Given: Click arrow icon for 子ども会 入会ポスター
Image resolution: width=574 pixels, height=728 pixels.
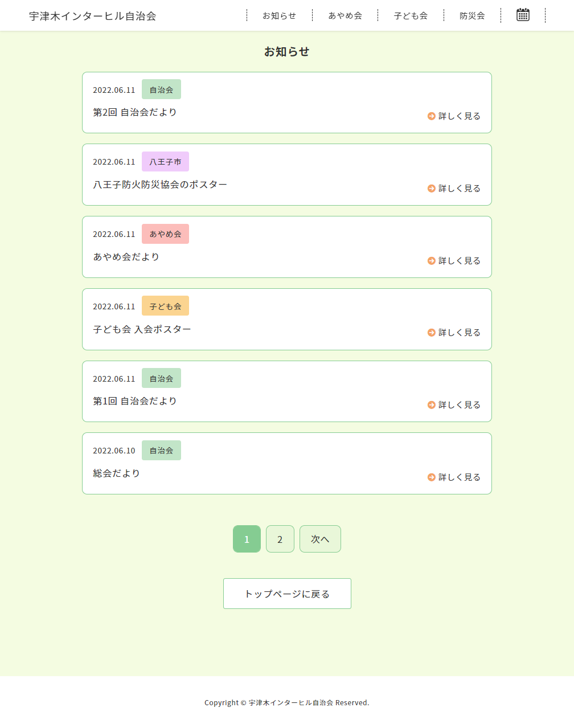Looking at the screenshot, I should [x=432, y=333].
